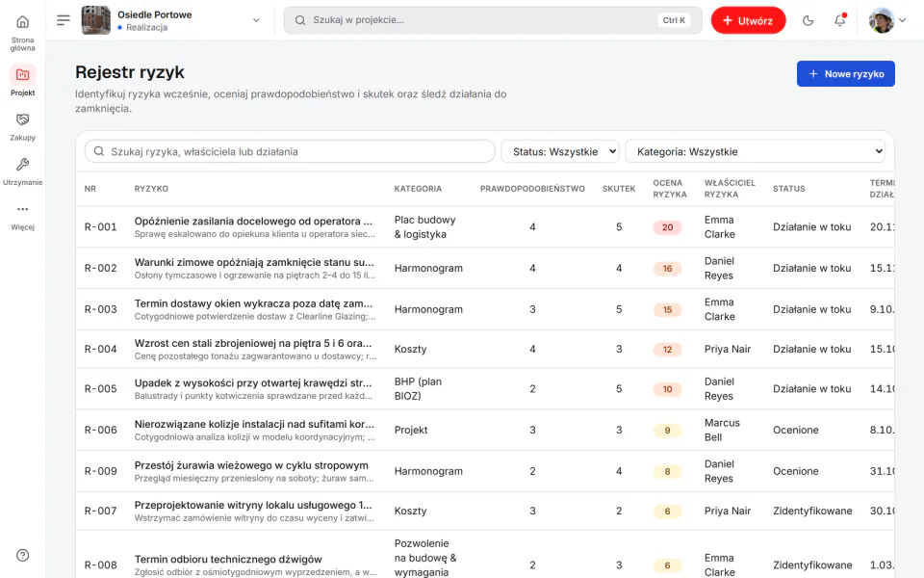Click the Utwórz create button
The image size is (924, 578).
click(749, 20)
